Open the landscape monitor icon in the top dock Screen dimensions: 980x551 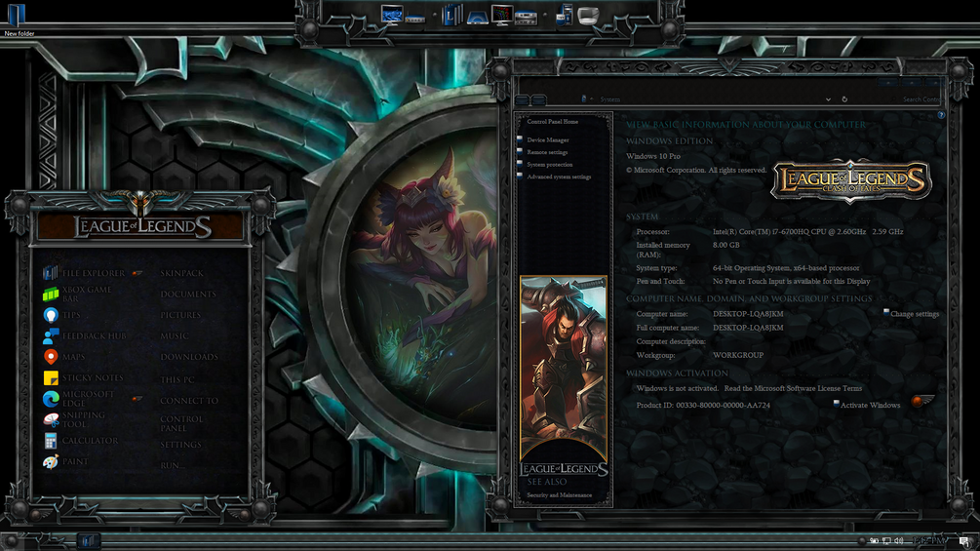pyautogui.click(x=392, y=15)
